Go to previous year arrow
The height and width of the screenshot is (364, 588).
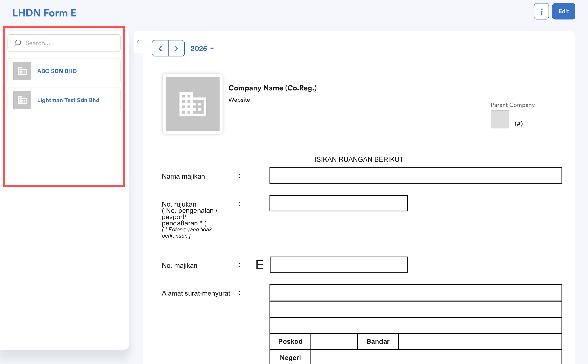pos(160,48)
